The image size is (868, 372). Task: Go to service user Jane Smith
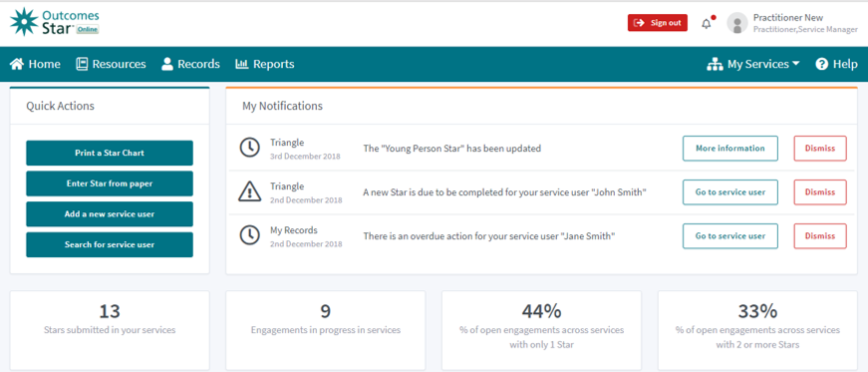pos(730,235)
